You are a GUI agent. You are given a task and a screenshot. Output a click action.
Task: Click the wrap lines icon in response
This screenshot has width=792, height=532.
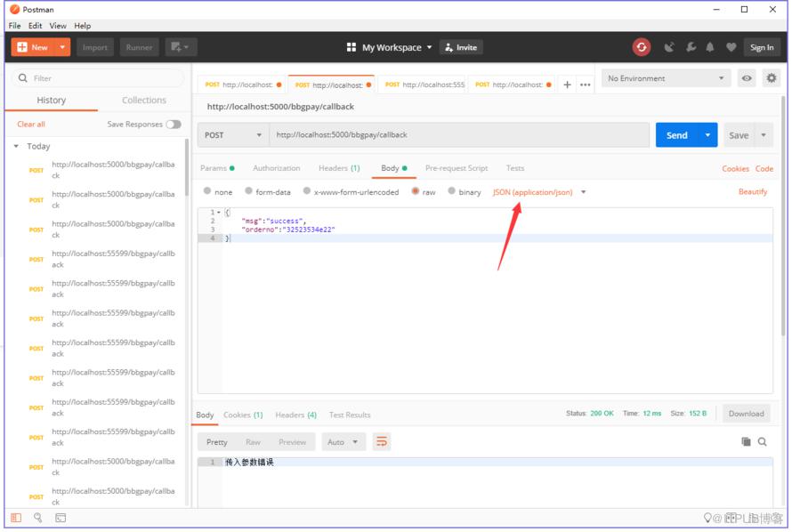382,442
